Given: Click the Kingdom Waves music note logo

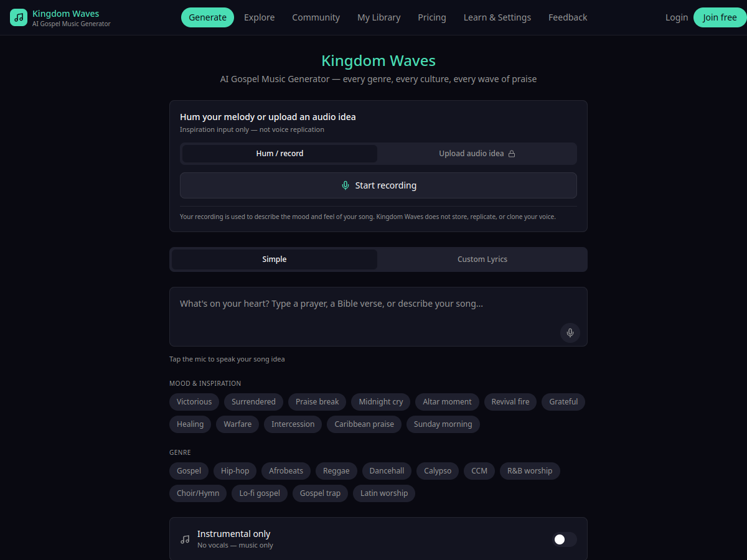Looking at the screenshot, I should click(x=17, y=17).
